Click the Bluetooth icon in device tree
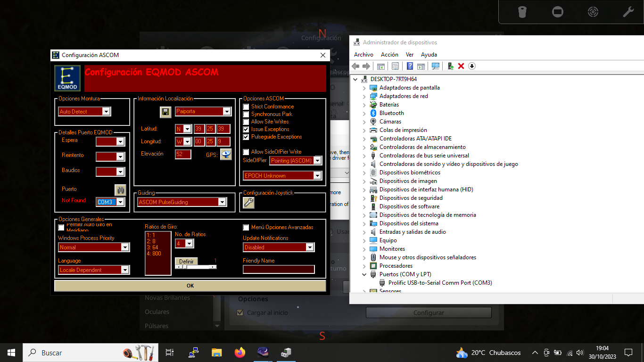 pos(373,113)
